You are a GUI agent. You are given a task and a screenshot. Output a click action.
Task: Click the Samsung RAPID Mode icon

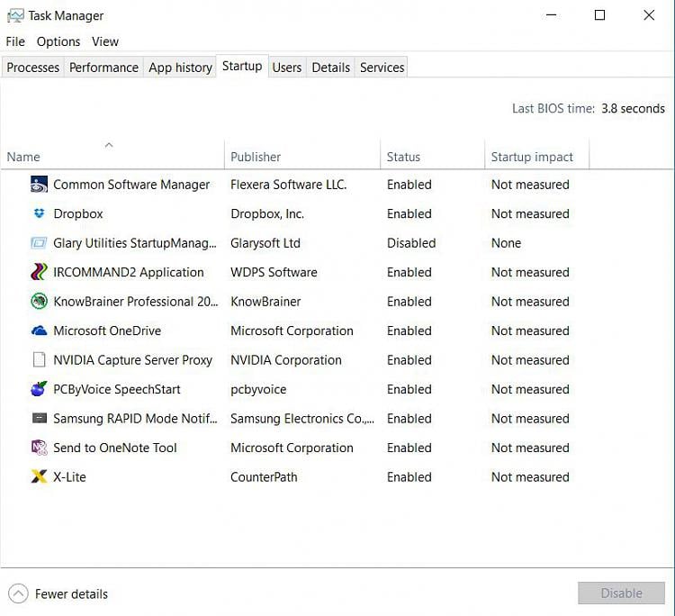pos(40,418)
